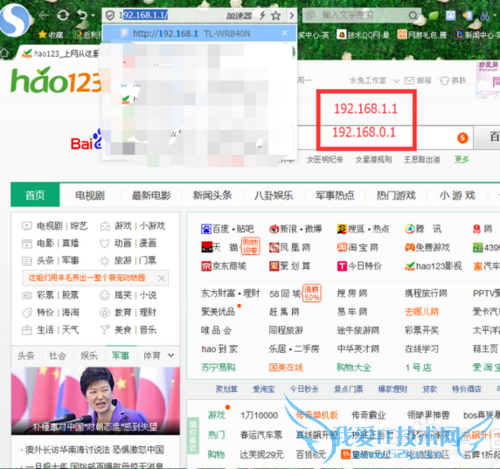Click the Sogou browser logo
The image size is (500, 469).
point(14,19)
